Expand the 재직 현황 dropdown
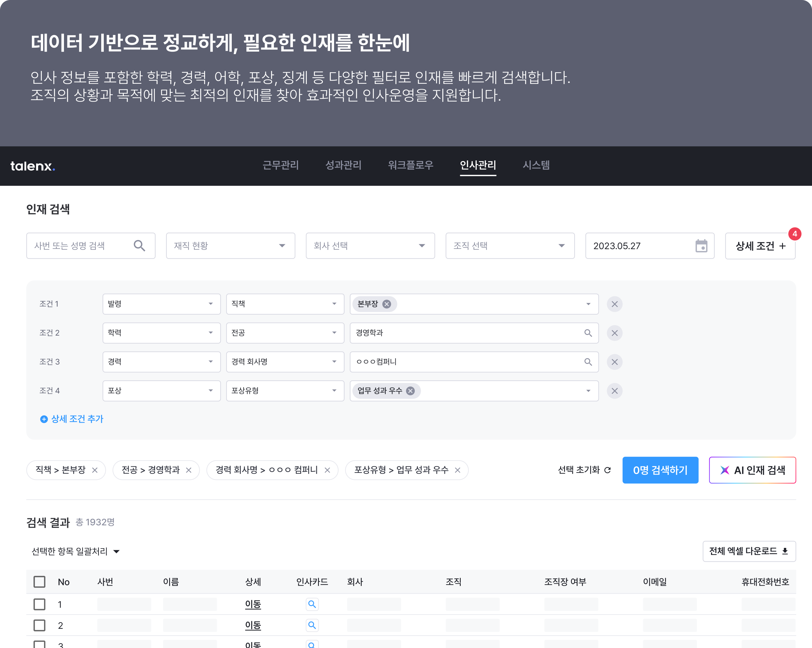This screenshot has height=648, width=812. pyautogui.click(x=231, y=246)
